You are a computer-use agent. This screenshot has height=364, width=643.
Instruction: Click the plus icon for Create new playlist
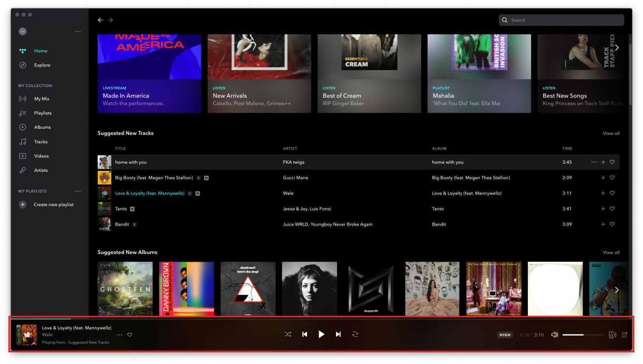[22, 205]
